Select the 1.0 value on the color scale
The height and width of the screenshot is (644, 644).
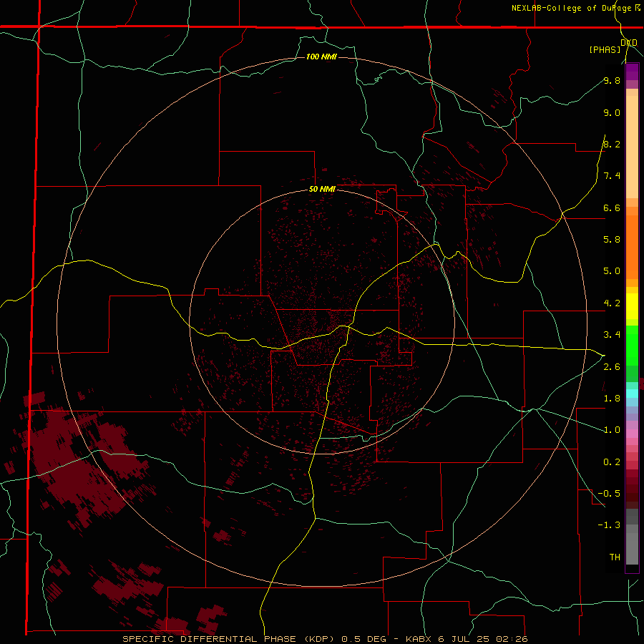(x=612, y=430)
